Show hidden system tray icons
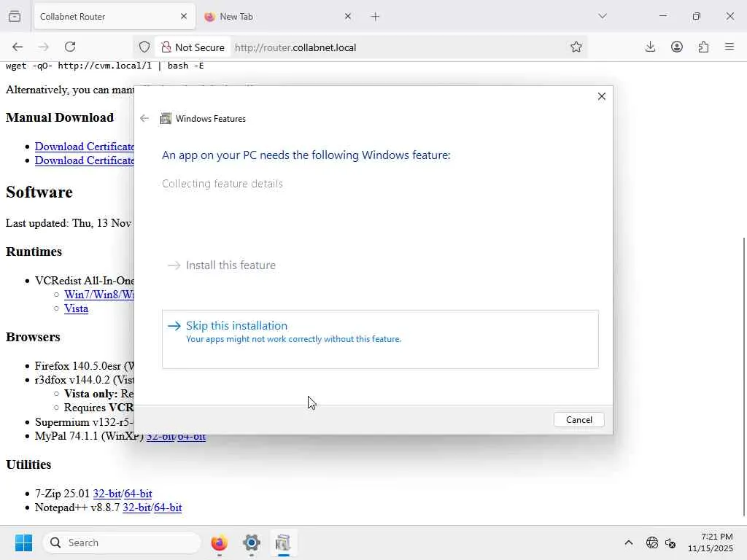This screenshot has width=747, height=560. point(629,542)
